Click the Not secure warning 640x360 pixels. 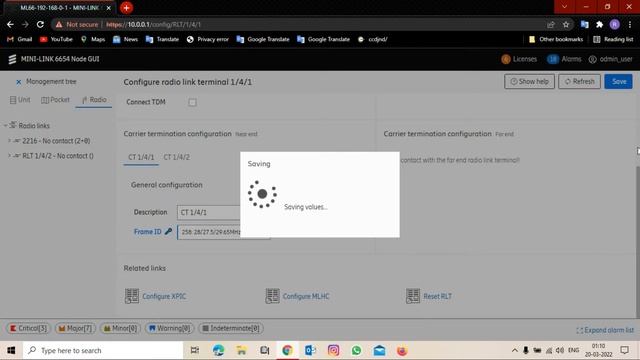(x=77, y=24)
